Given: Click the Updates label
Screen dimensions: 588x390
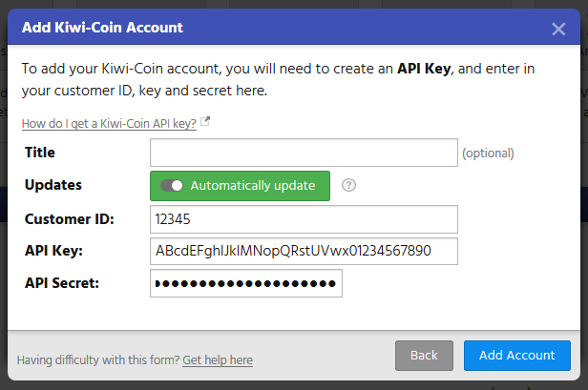Looking at the screenshot, I should (52, 185).
